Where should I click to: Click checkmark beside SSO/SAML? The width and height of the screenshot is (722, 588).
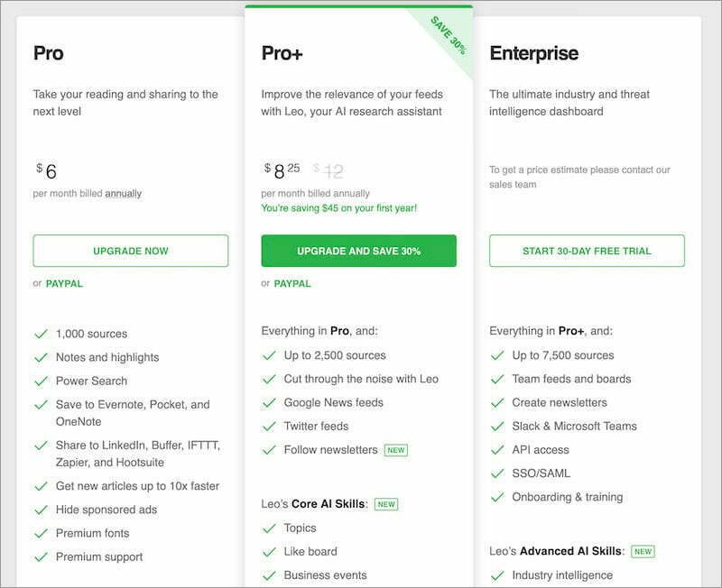497,473
